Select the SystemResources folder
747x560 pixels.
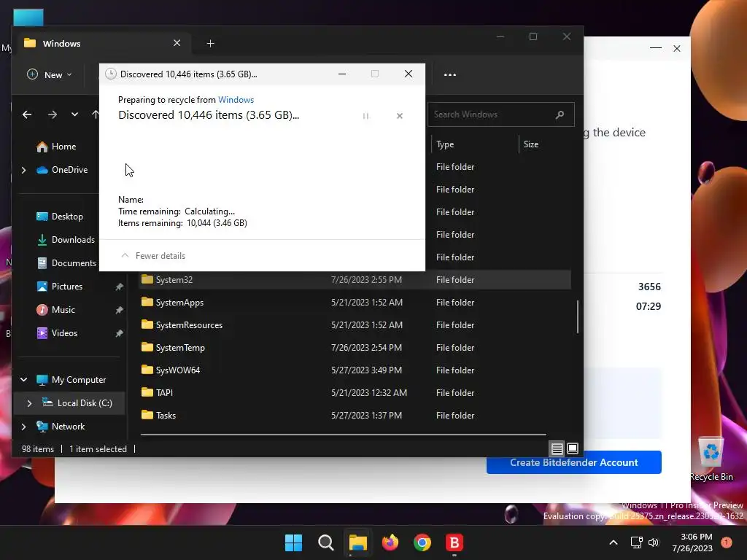189,324
